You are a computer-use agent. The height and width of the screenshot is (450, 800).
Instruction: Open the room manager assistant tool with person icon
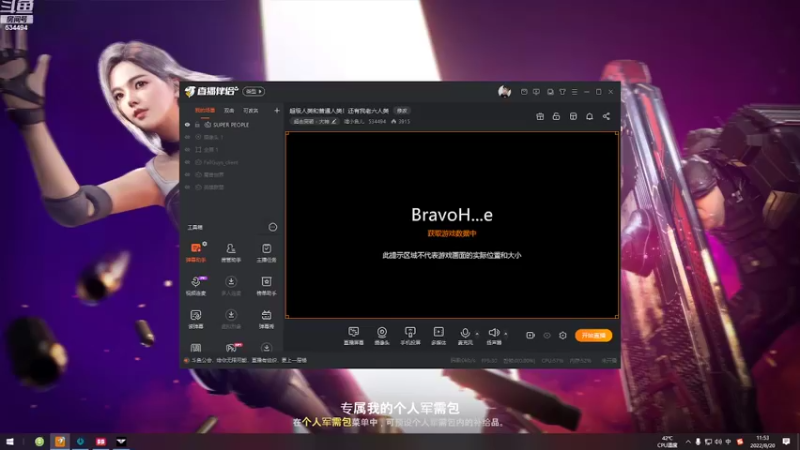click(x=231, y=252)
